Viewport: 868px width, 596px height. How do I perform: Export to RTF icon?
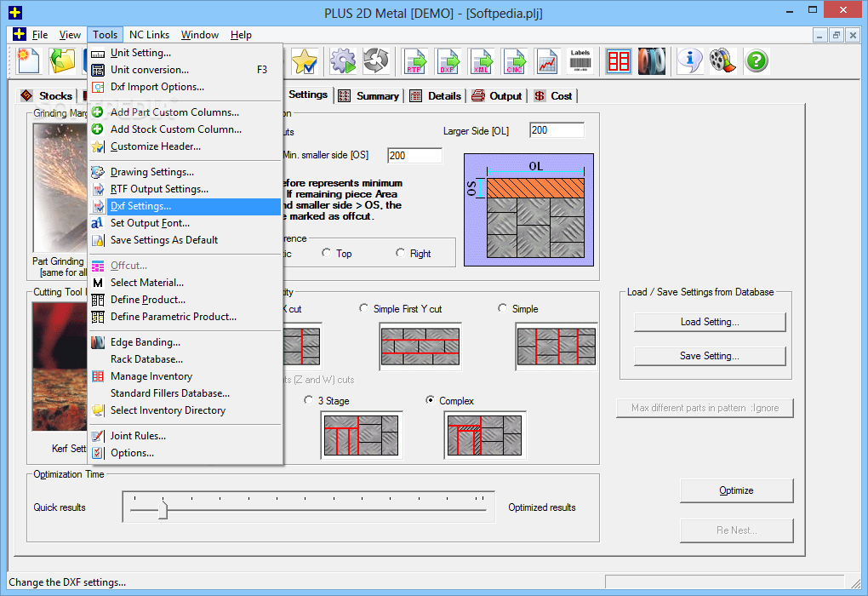(415, 61)
